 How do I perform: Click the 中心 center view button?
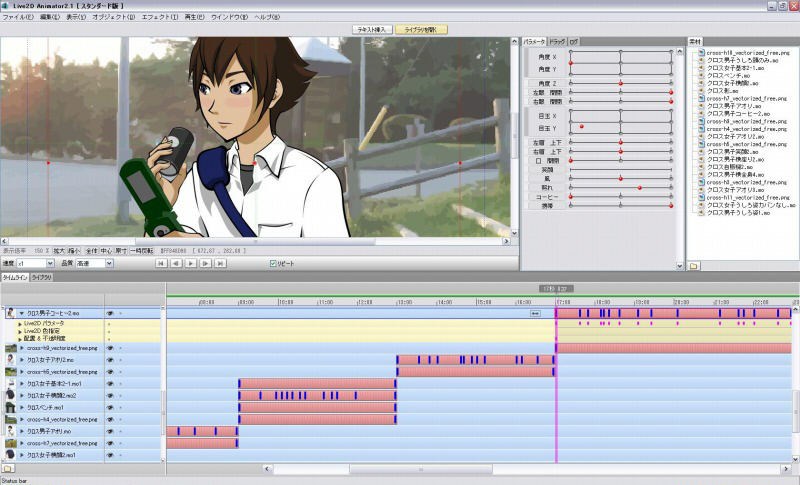106,251
